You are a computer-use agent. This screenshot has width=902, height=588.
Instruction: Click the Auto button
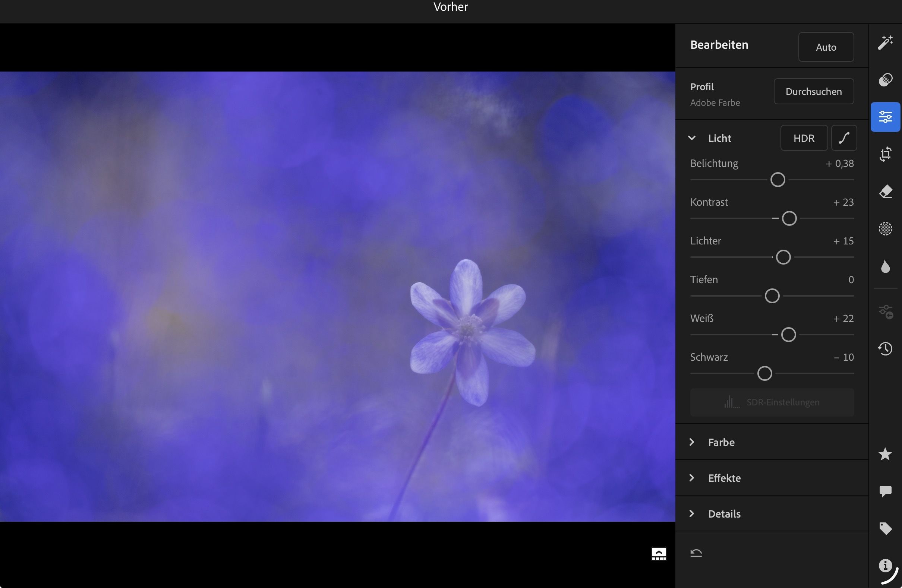click(826, 47)
